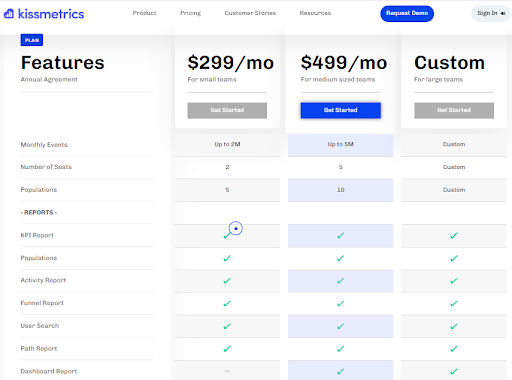Click the Activity Report row label
512x380 pixels.
click(x=43, y=280)
